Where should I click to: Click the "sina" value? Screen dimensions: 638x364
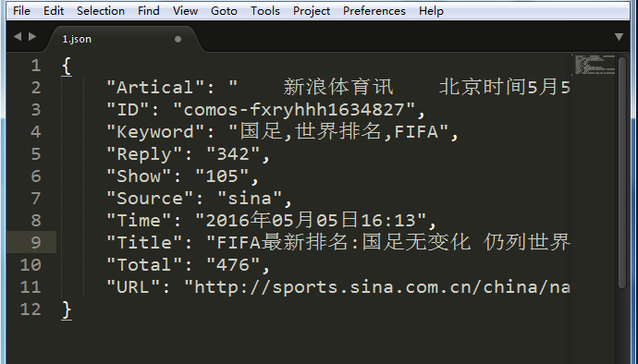pos(250,198)
